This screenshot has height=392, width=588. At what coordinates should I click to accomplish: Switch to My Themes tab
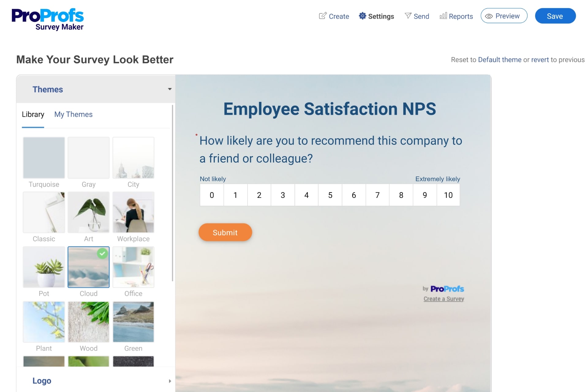coord(73,114)
